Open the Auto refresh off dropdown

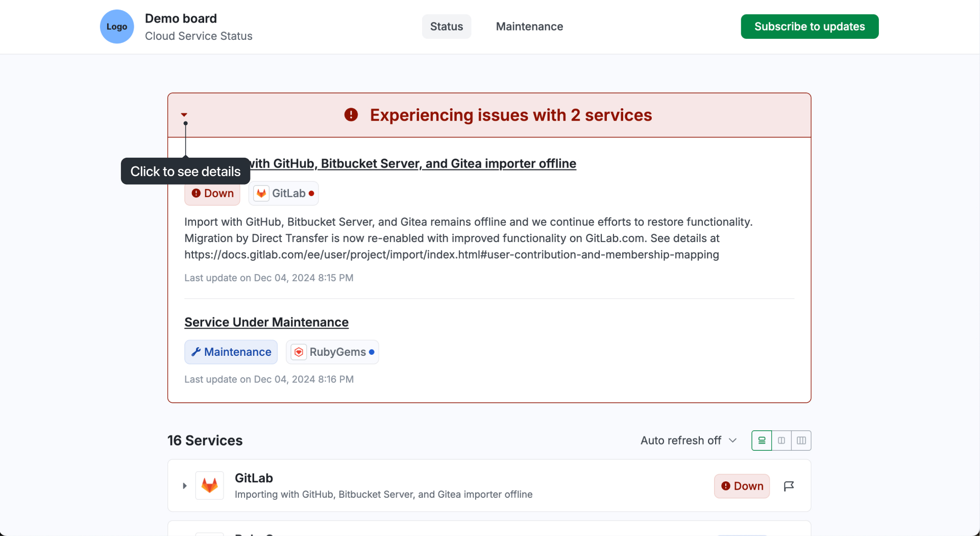(x=689, y=441)
